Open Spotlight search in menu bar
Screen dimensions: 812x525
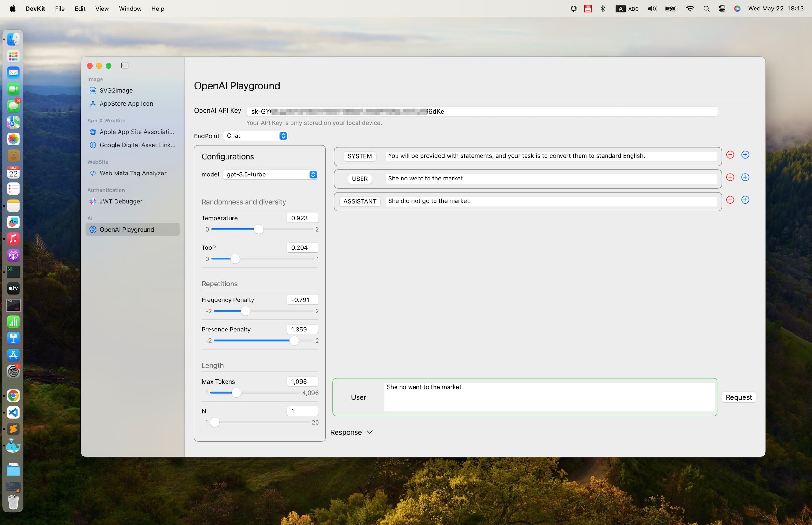point(706,9)
